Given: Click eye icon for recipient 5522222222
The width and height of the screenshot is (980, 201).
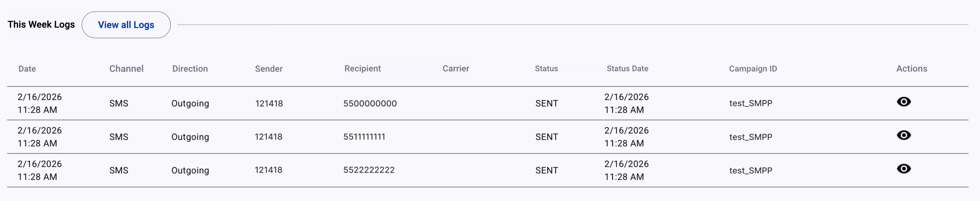Looking at the screenshot, I should (903, 169).
